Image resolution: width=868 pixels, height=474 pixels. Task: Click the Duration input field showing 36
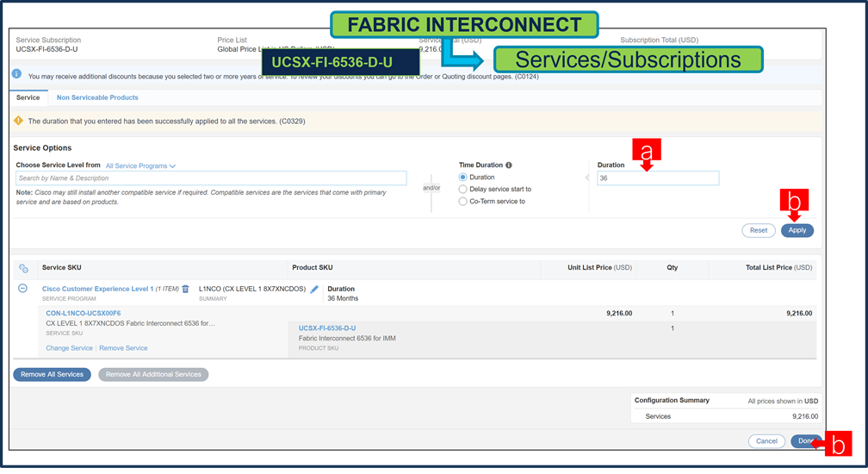pos(658,178)
